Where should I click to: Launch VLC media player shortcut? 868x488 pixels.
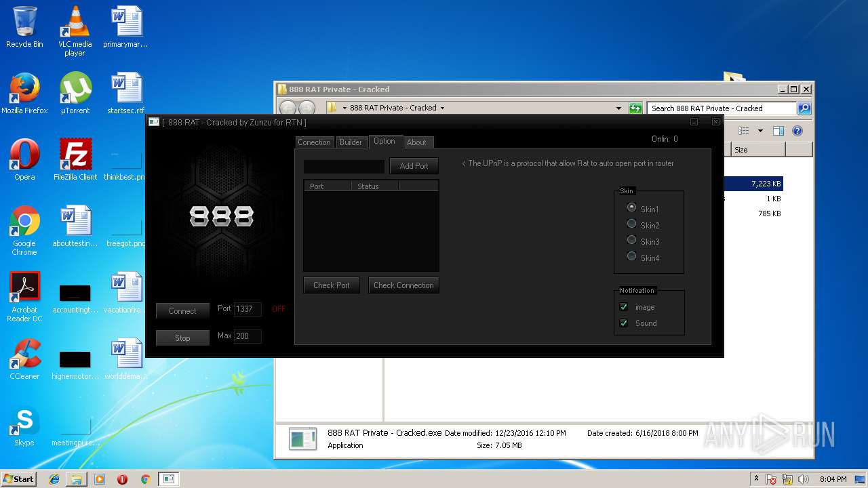pyautogui.click(x=75, y=30)
